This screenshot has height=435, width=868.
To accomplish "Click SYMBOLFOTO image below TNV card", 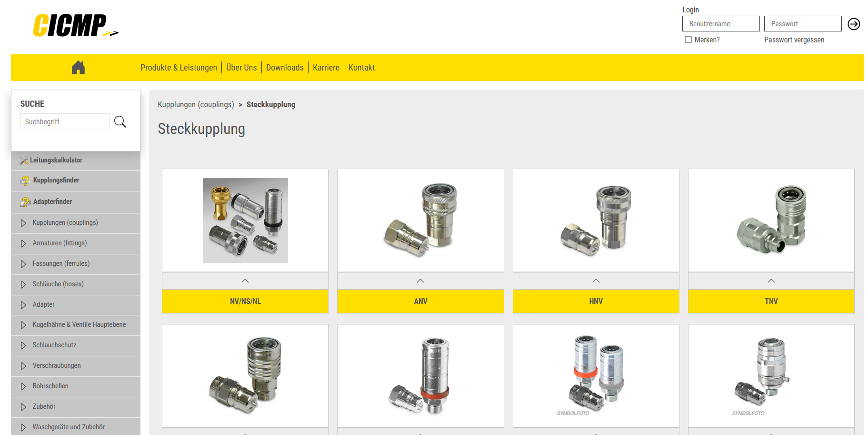I will pos(771,375).
